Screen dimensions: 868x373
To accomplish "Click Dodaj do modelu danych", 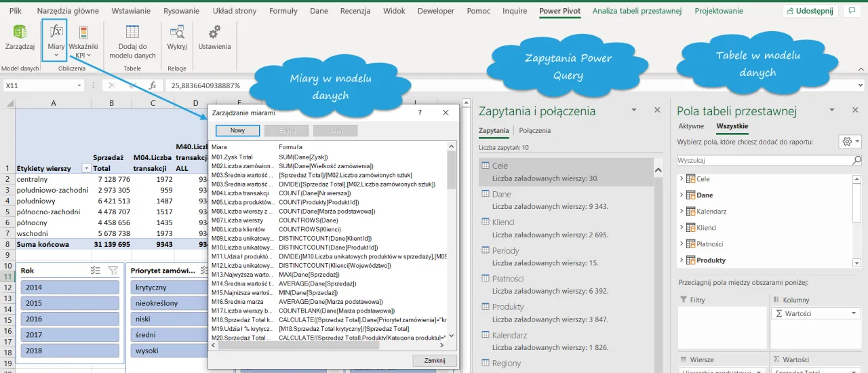I will pyautogui.click(x=132, y=40).
